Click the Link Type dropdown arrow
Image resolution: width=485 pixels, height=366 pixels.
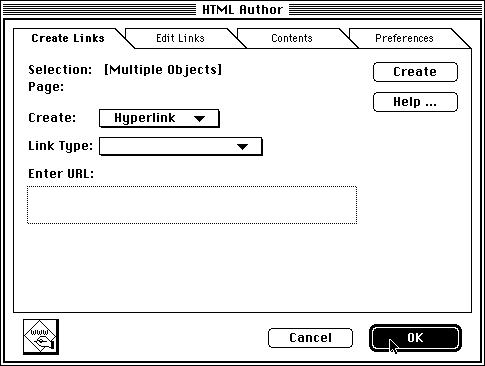click(242, 147)
